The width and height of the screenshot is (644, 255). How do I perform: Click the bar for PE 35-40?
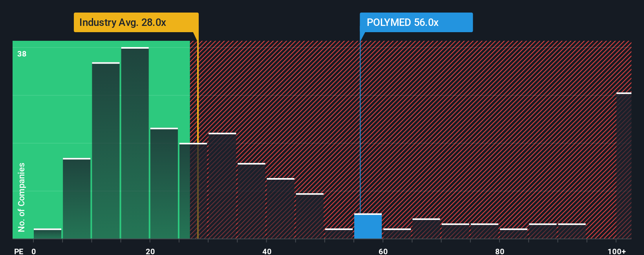[251, 201]
